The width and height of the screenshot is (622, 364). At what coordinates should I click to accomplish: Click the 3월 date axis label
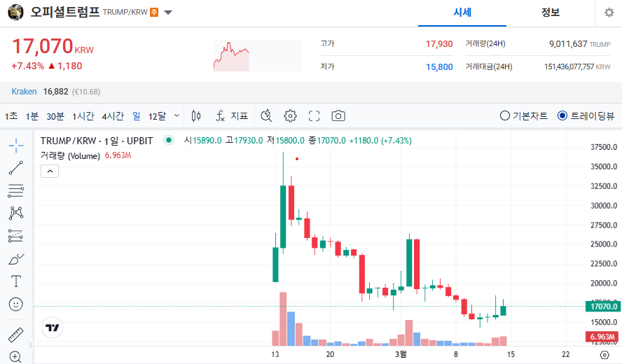pos(401,353)
